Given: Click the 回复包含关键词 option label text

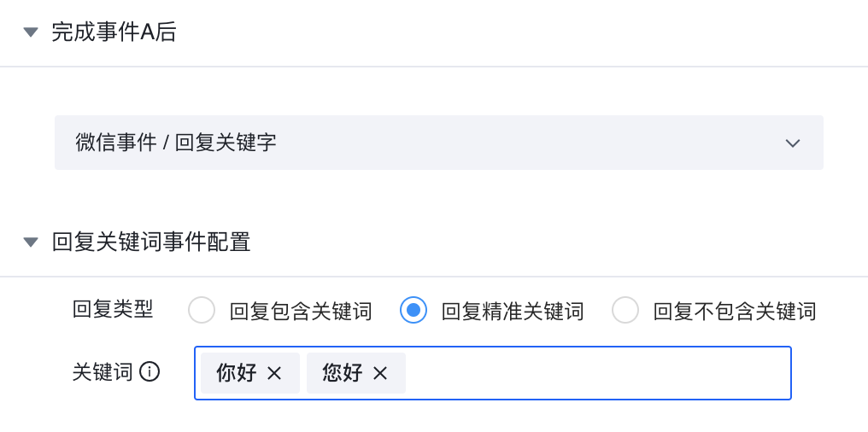Looking at the screenshot, I should tap(301, 312).
